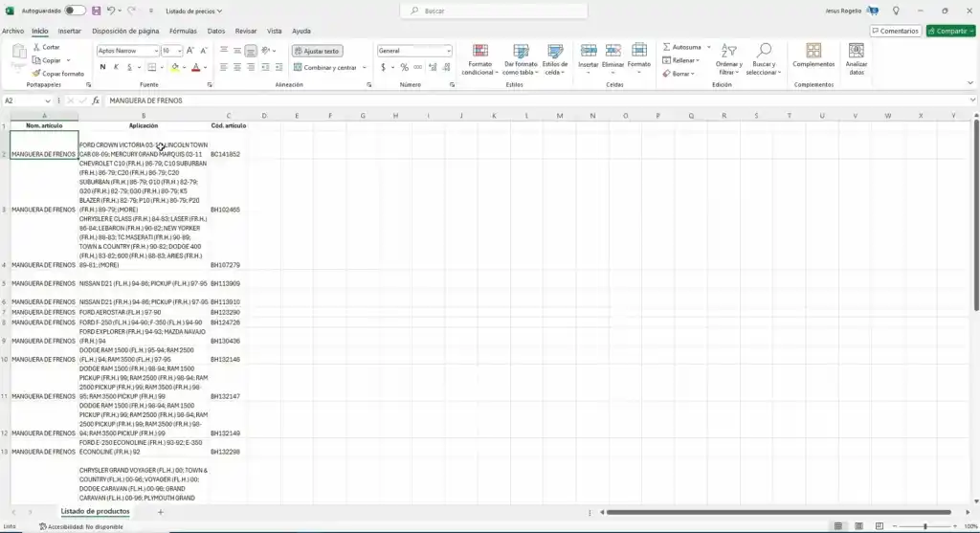Screen dimensions: 980x533
Task: Apply thousands separator style (000)
Action: (417, 67)
